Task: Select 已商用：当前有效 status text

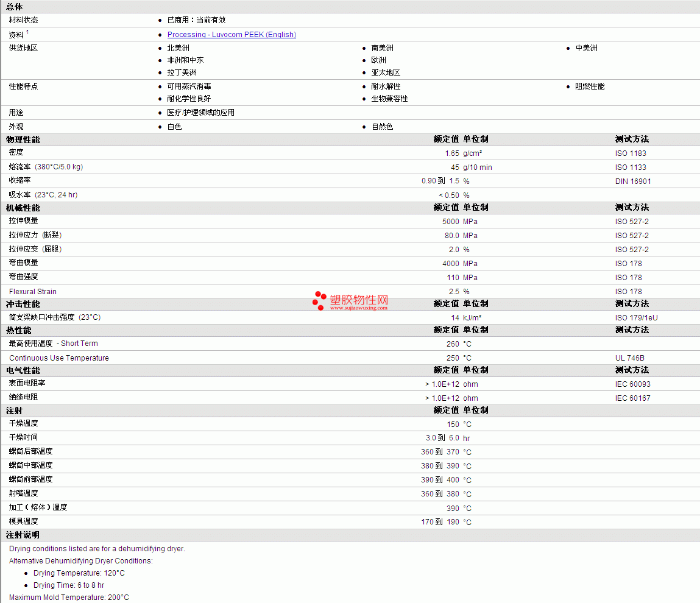Action: 196,20
